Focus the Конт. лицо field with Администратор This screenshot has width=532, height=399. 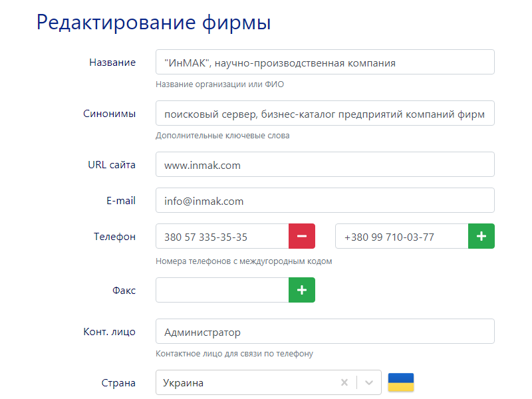click(325, 331)
